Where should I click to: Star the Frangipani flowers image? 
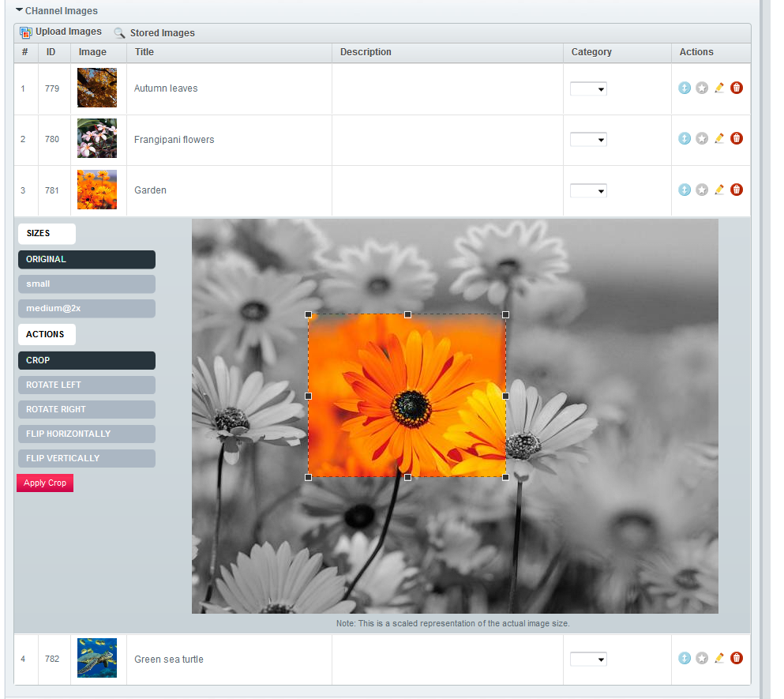click(x=702, y=138)
